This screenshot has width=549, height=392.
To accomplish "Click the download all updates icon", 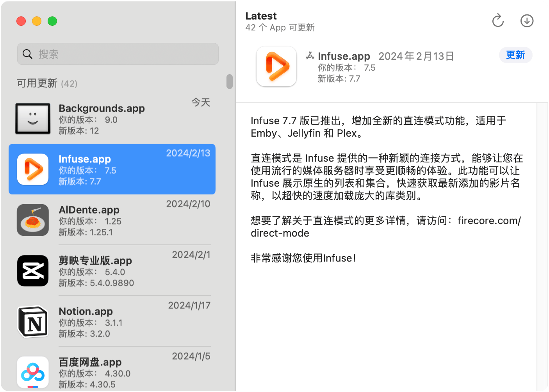I will [527, 21].
